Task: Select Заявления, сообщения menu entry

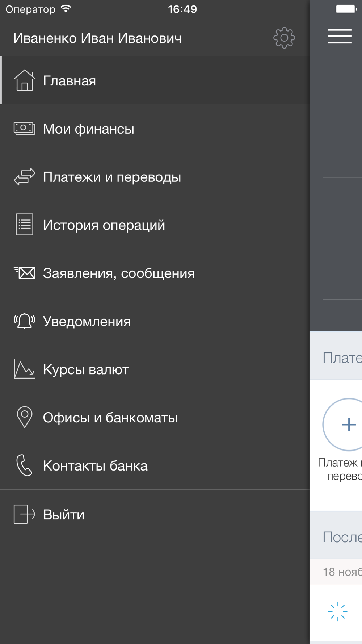Action: click(x=119, y=273)
